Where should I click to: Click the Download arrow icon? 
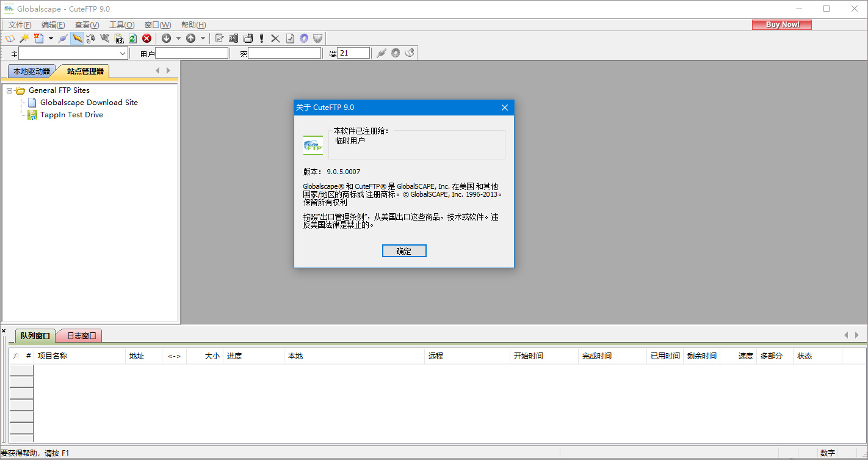[167, 38]
